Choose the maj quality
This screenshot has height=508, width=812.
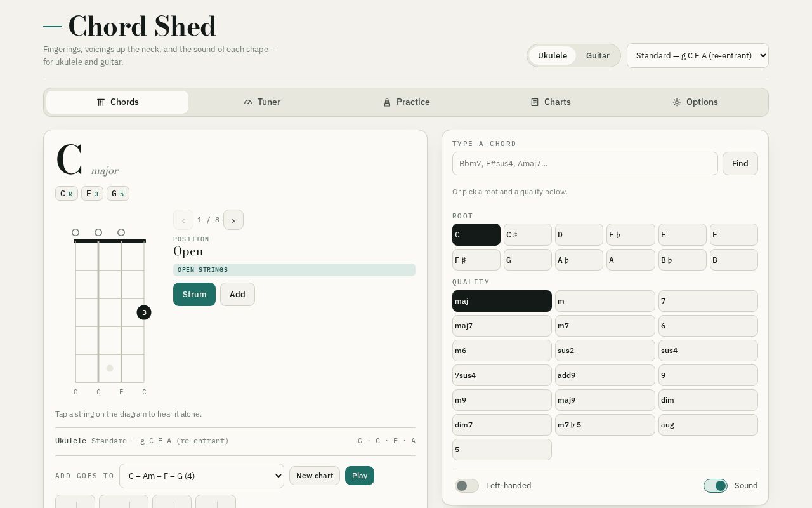[x=502, y=301]
